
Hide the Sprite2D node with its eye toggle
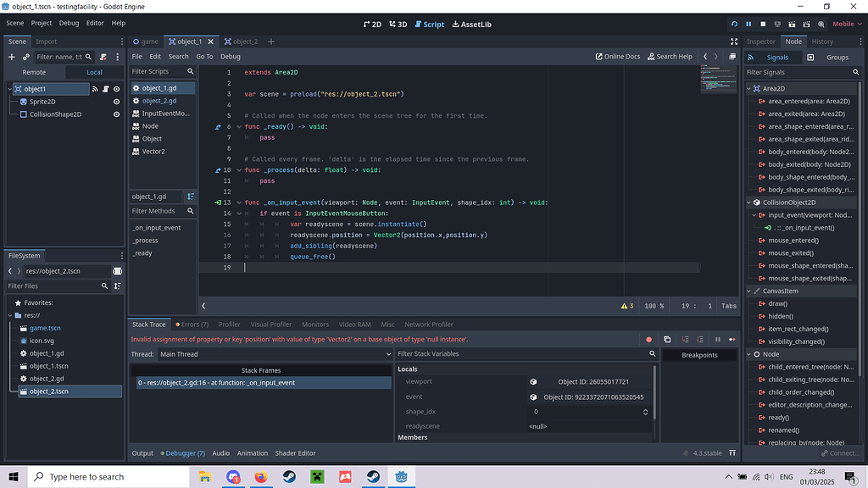[x=116, y=101]
